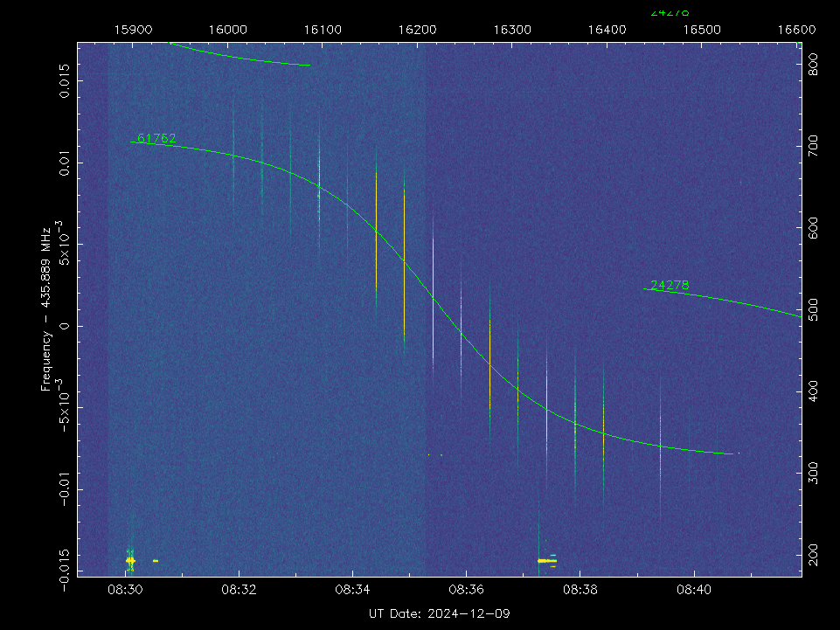The height and width of the screenshot is (630, 840).
Task: Click the right axis value 600
Action: (x=812, y=228)
